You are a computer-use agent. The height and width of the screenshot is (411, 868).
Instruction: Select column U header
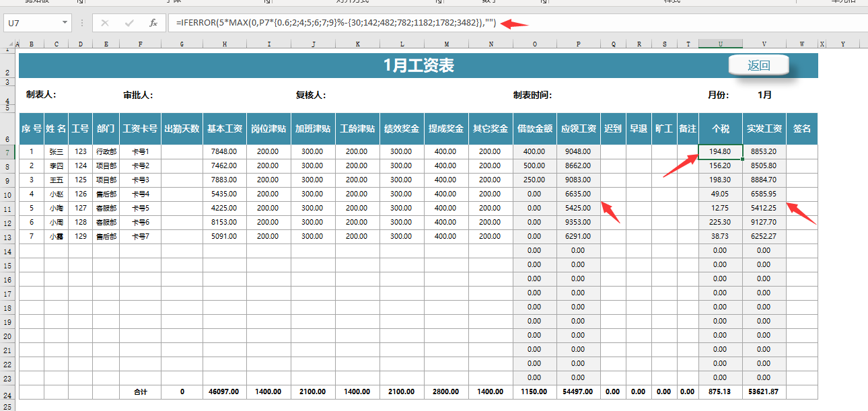tap(721, 44)
